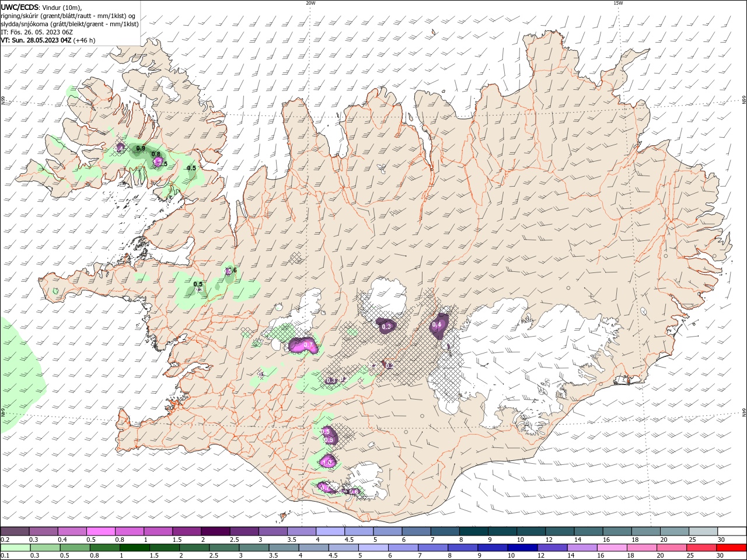Pick the bright pink upper-row swatch between 0.5 and 0.8
This screenshot has height=560, width=747.
coord(100,531)
